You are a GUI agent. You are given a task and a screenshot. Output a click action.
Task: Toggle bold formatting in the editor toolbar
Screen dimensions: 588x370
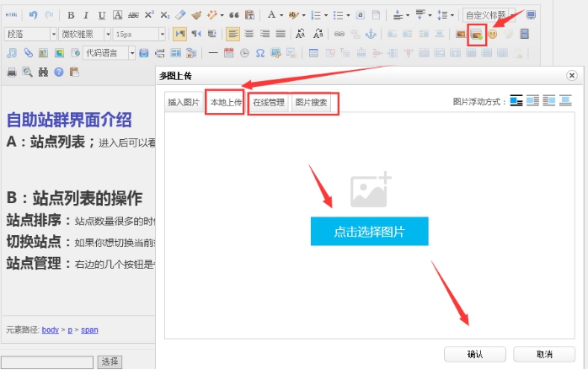pos(71,15)
